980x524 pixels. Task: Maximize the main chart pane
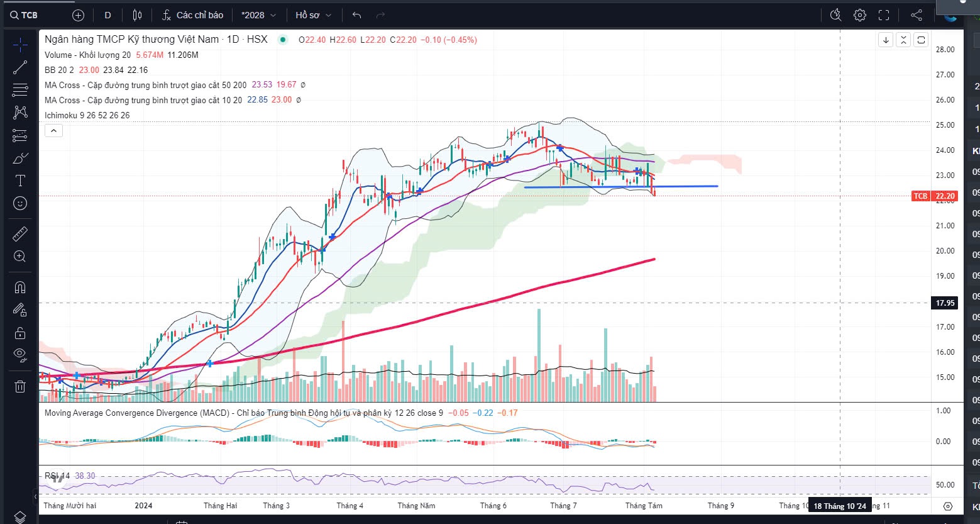click(x=921, y=40)
